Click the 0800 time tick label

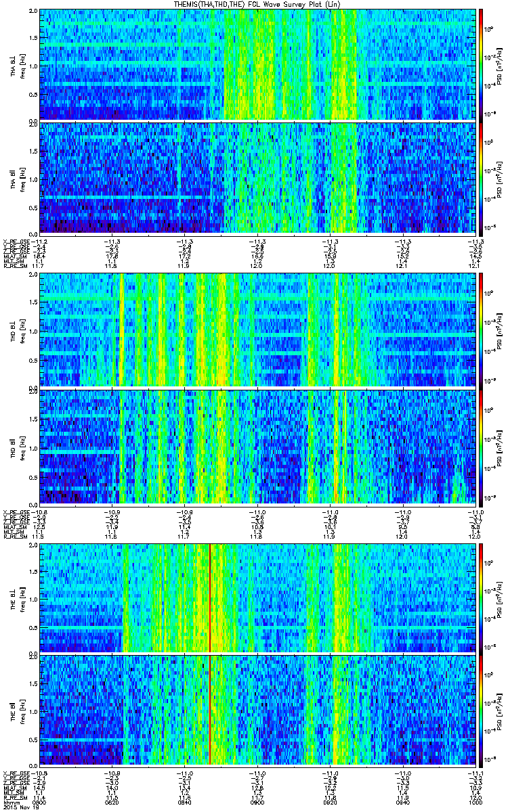[39, 801]
